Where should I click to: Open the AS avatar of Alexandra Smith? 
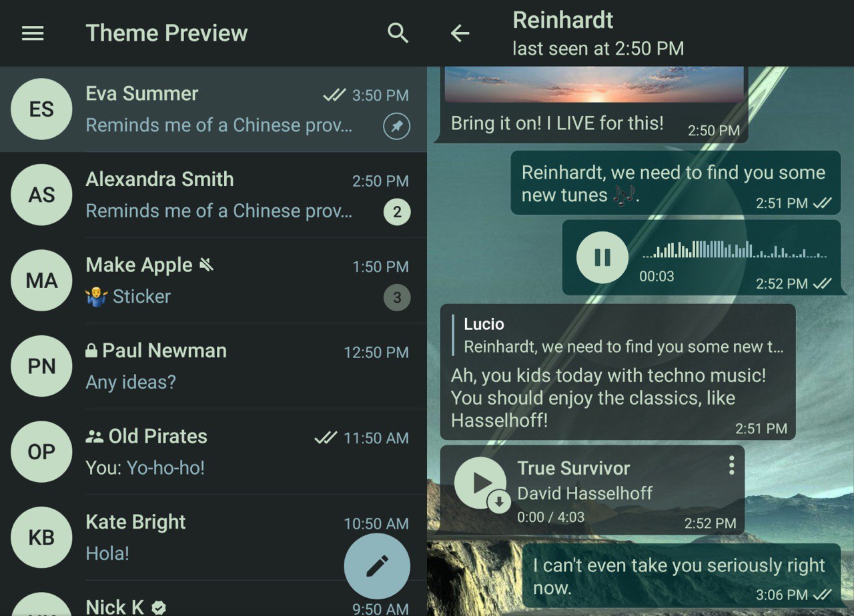pyautogui.click(x=41, y=195)
